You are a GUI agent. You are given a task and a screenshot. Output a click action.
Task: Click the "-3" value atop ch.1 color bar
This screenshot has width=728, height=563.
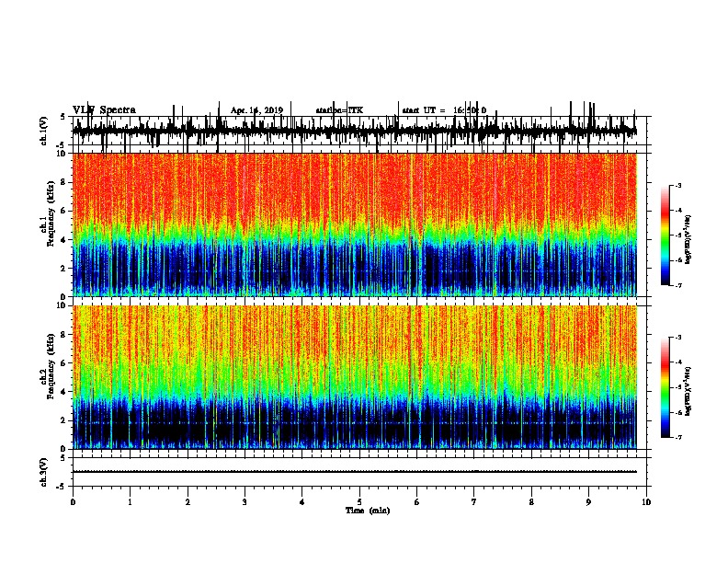coord(677,185)
